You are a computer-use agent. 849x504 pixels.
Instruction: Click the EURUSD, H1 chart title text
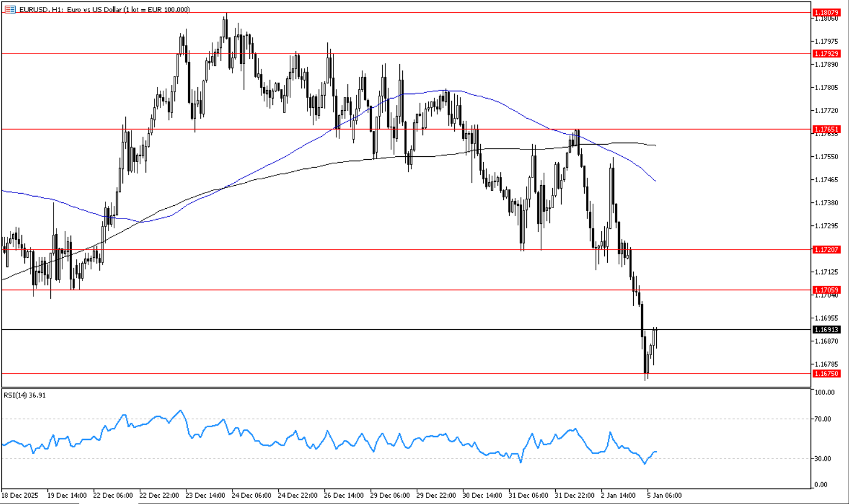coord(104,10)
